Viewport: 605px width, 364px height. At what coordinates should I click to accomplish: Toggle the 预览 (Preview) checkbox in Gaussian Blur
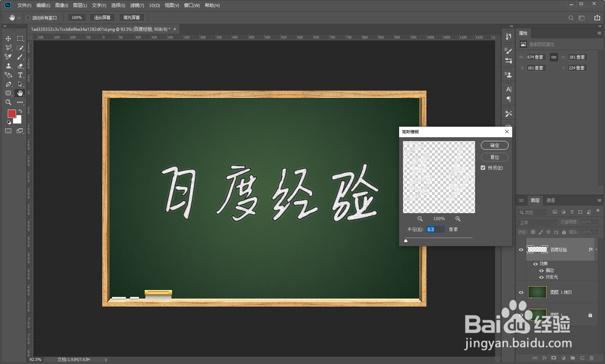pos(483,167)
